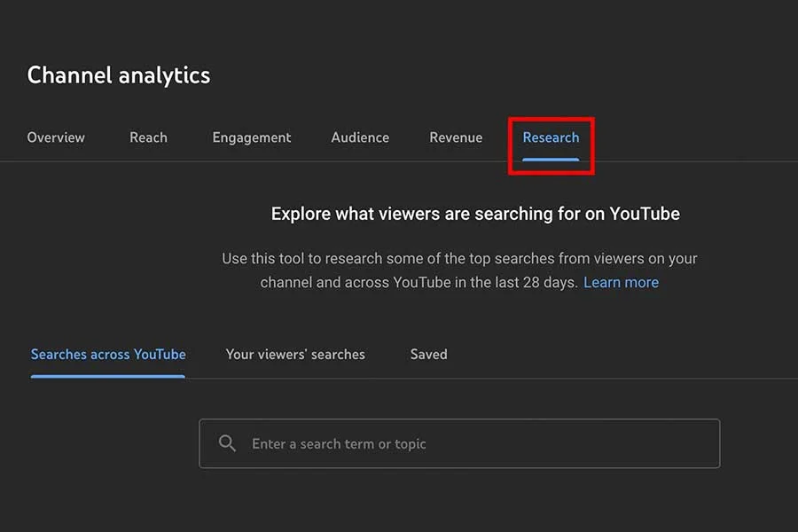Screen dimensions: 798x532
Task: Click the Channel analytics heading
Action: point(119,75)
